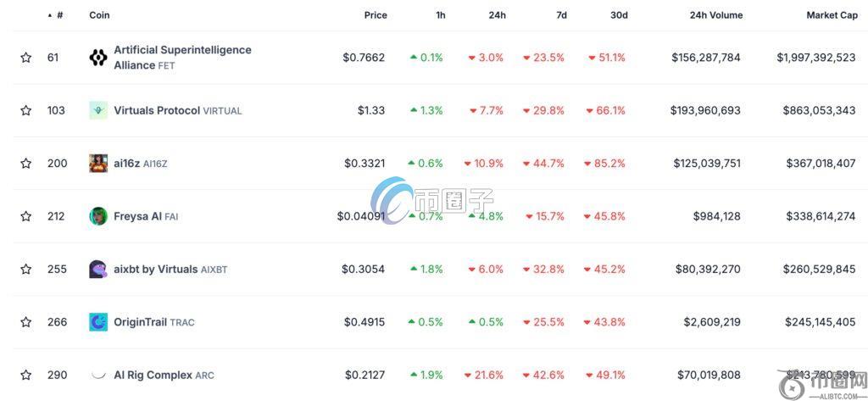Click the Freysa AI star icon
Screen dimensions: 868x401
(x=26, y=216)
